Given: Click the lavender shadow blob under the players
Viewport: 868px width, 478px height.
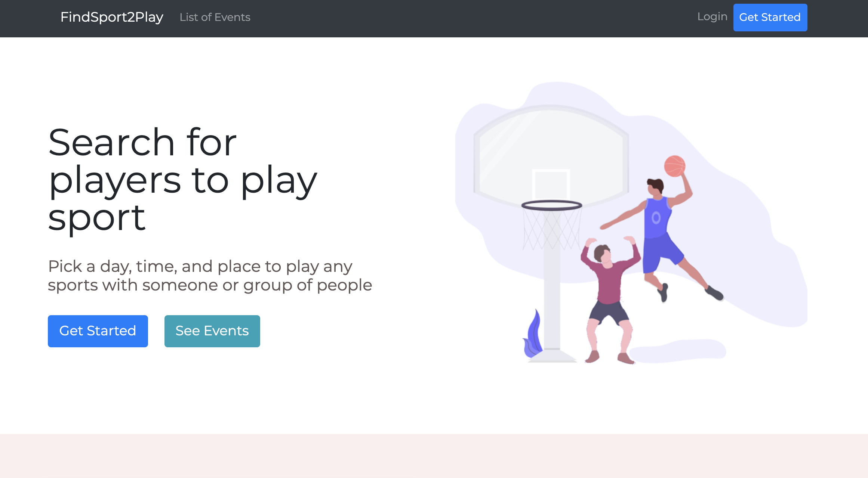Looking at the screenshot, I should (678, 351).
